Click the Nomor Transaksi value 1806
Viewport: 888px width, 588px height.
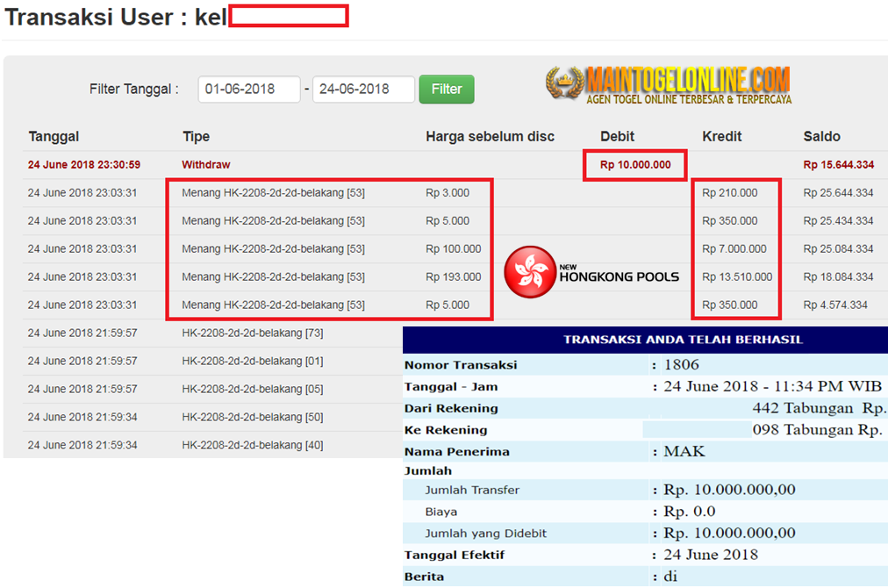coord(681,364)
